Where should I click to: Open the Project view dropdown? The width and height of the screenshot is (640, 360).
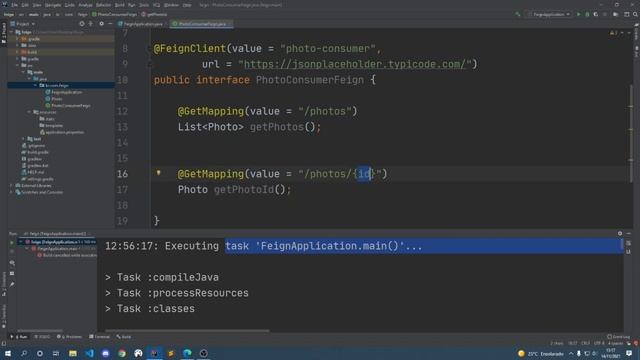[23, 24]
